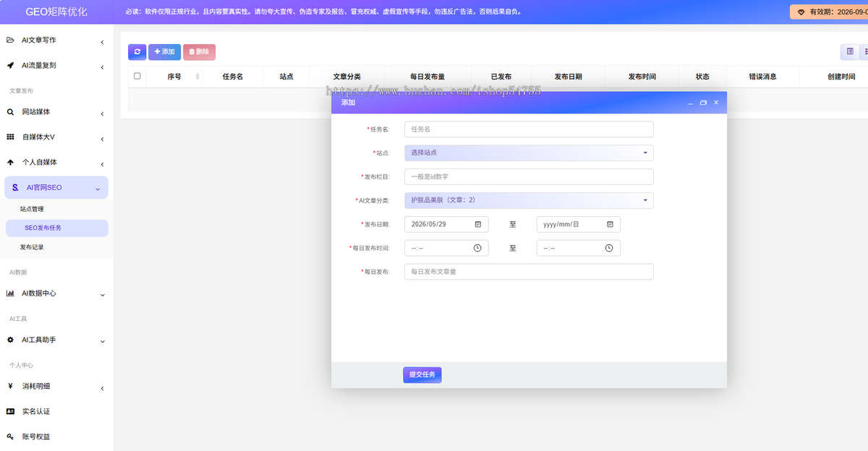868x451 pixels.
Task: Click the 有效期 validity badge
Action: click(x=829, y=12)
